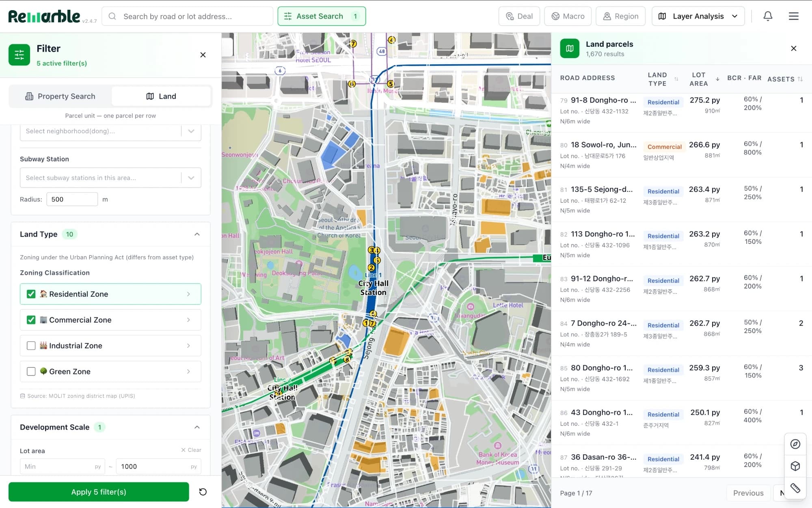Open the Deal view
The width and height of the screenshot is (812, 508).
[x=519, y=16]
